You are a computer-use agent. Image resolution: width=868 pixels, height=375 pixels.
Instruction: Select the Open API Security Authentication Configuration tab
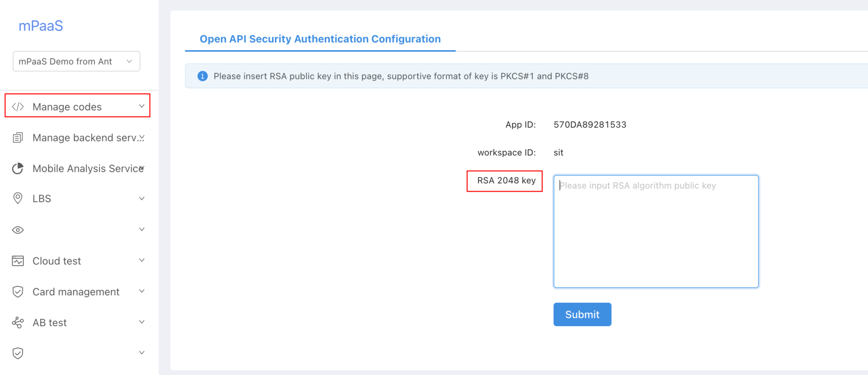pyautogui.click(x=320, y=39)
